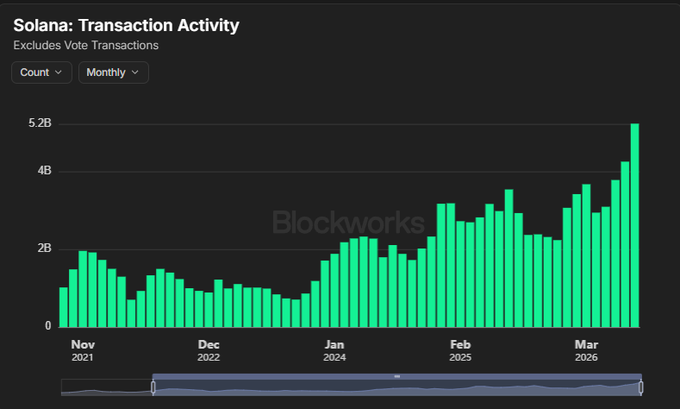680x409 pixels.
Task: Grab the right range slider handle
Action: 641,387
